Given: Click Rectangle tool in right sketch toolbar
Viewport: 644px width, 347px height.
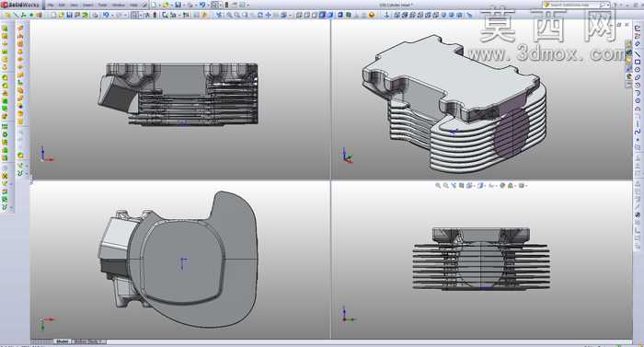Looking at the screenshot, I should tap(638, 62).
